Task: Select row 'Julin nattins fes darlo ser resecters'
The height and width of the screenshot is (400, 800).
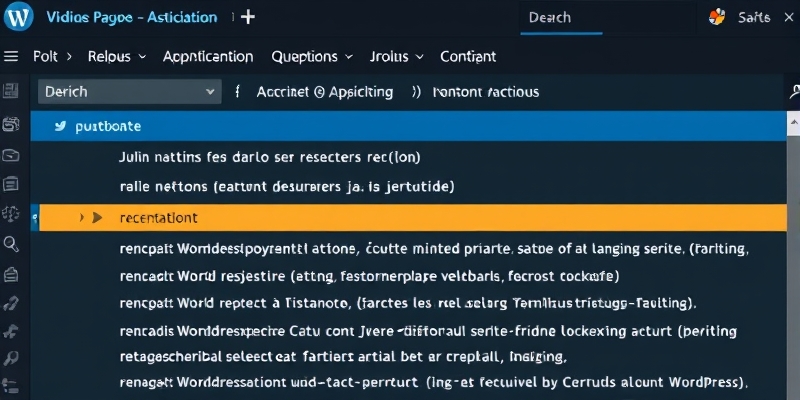Action: point(270,158)
